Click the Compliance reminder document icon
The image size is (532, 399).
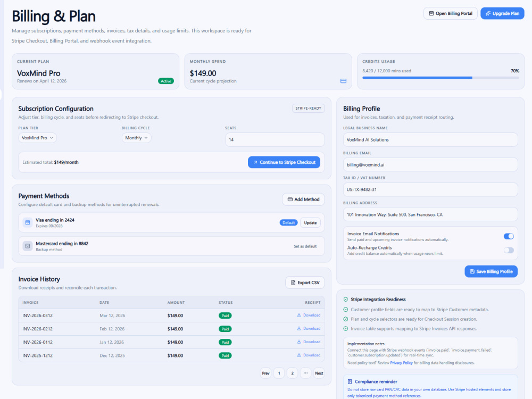pyautogui.click(x=350, y=381)
